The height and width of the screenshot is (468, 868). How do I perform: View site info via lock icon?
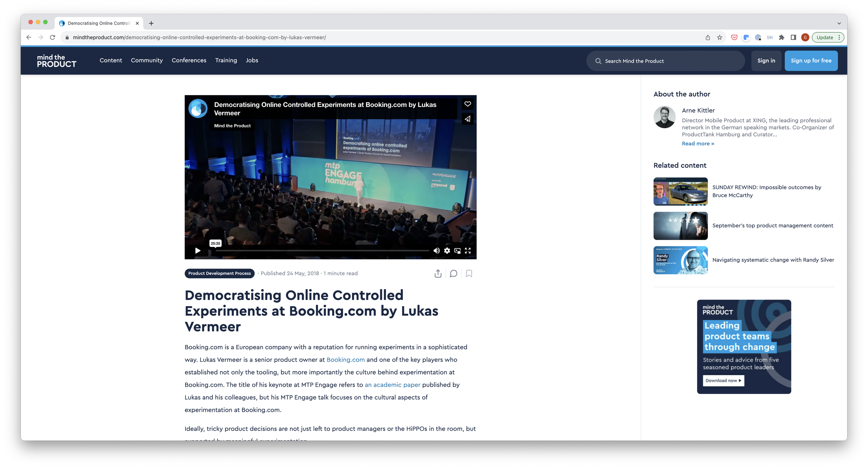click(67, 38)
